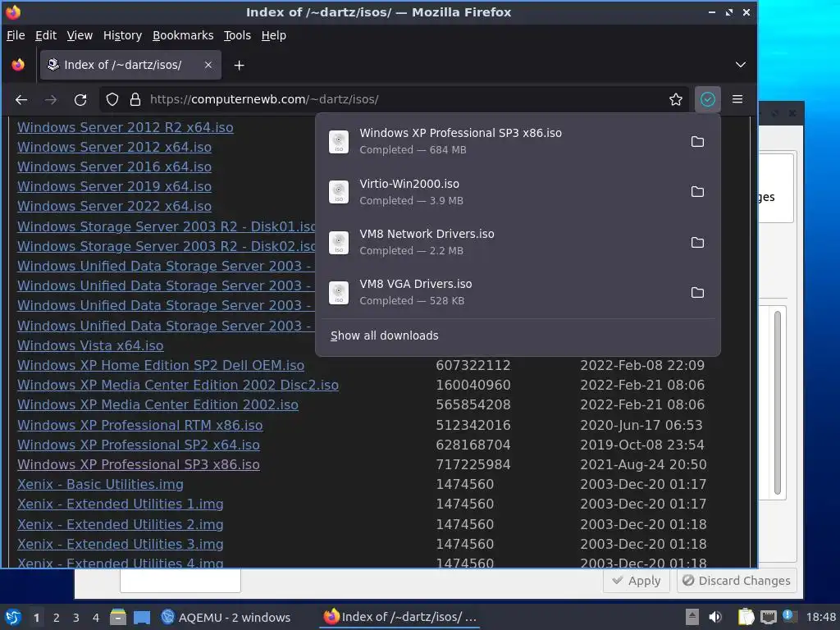The height and width of the screenshot is (630, 840).
Task: Open the taskbar start menu launcher
Action: [13, 617]
